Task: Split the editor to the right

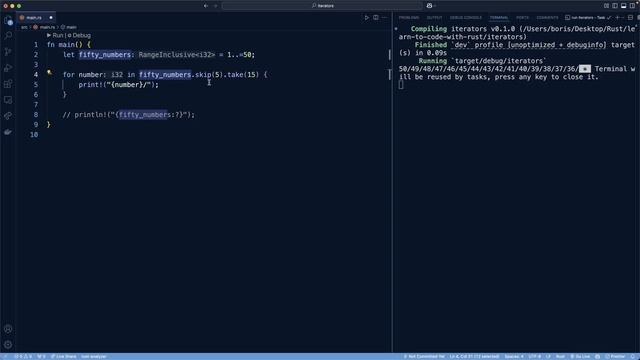Action: point(376,18)
